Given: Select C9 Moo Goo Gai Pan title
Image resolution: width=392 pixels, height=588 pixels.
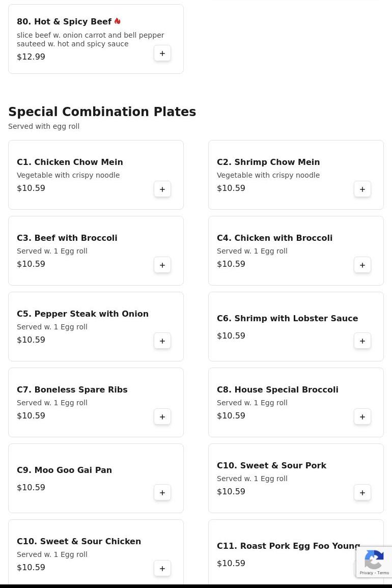Looking at the screenshot, I should [x=64, y=470].
